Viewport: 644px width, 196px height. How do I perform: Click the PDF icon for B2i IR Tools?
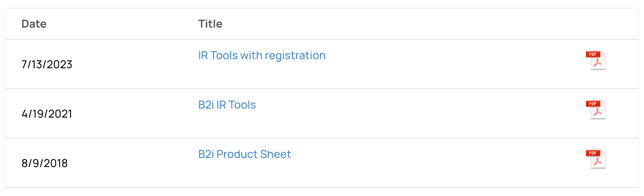[x=596, y=110]
